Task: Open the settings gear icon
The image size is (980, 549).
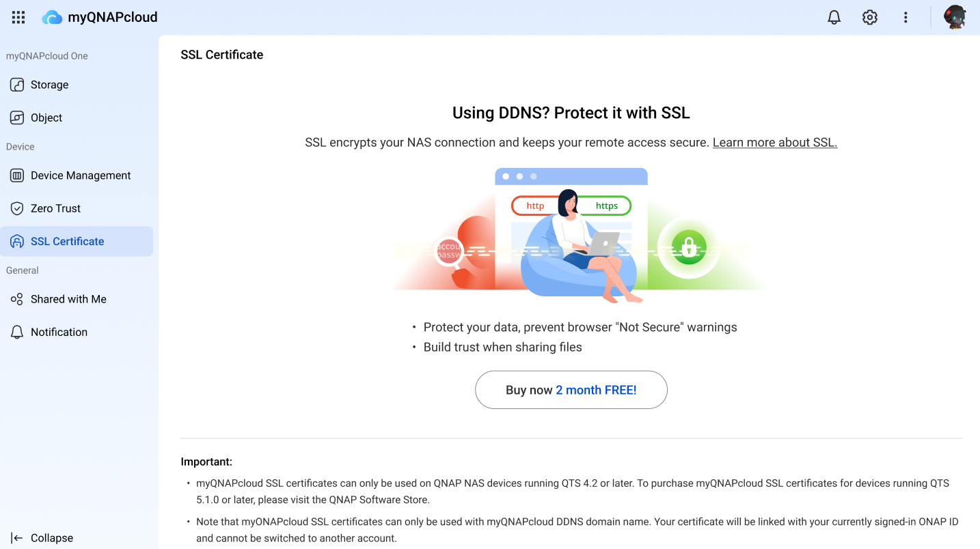Action: 869,18
